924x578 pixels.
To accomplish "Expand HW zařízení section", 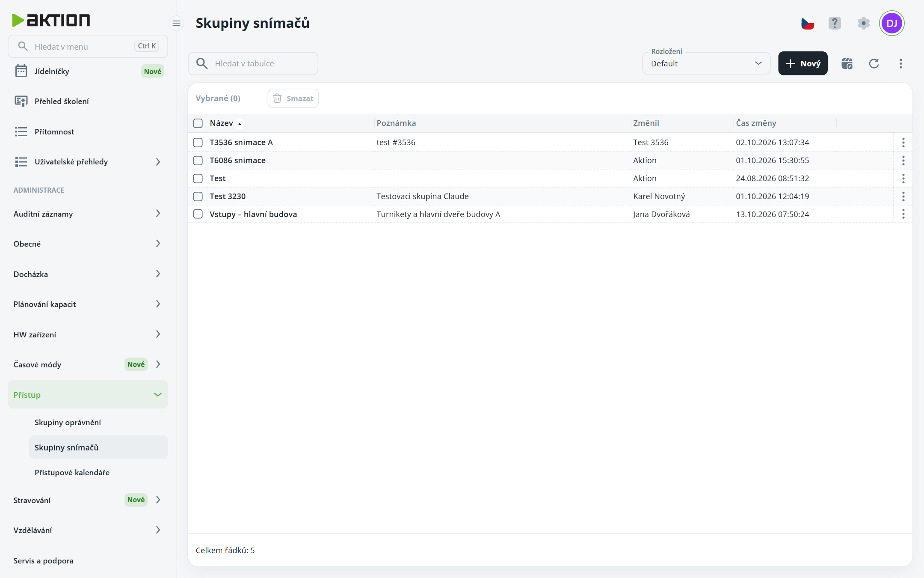I will click(x=88, y=334).
